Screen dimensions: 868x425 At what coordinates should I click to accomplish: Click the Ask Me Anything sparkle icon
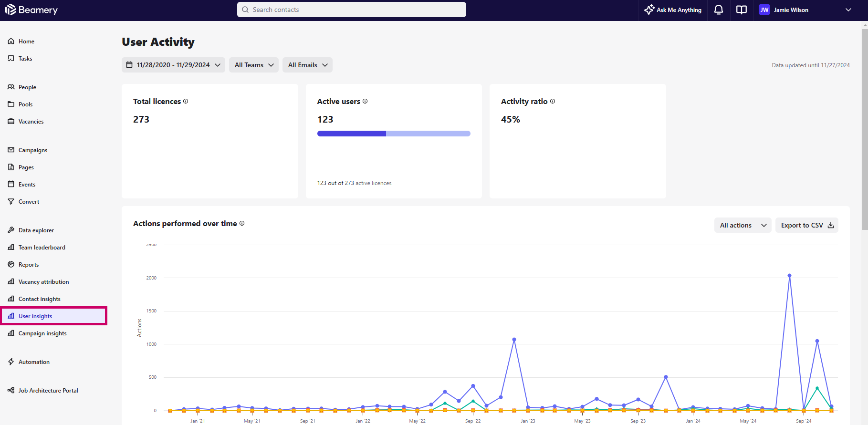649,10
